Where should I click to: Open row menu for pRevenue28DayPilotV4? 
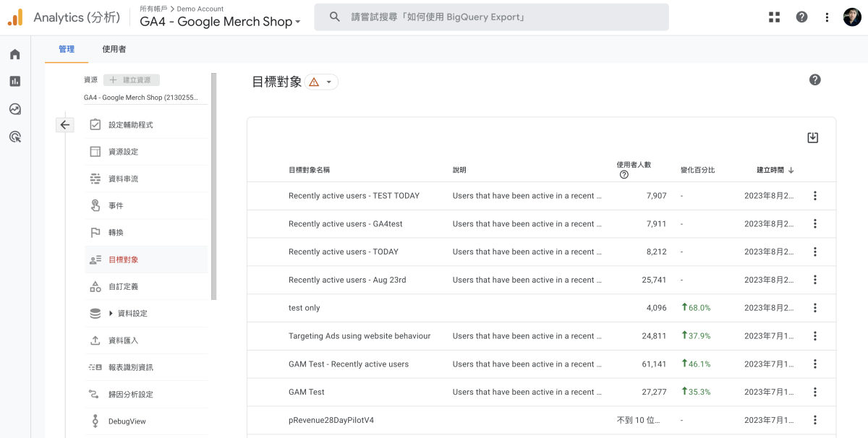click(x=815, y=420)
